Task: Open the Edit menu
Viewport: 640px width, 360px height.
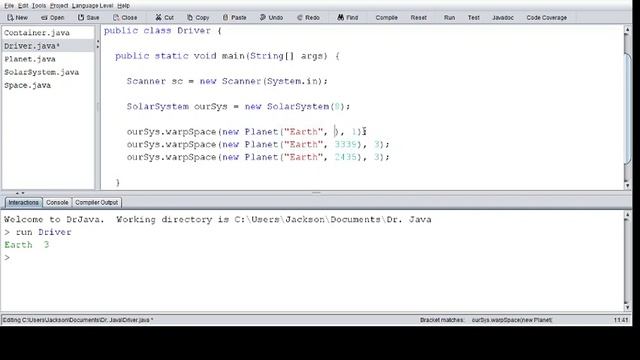Action: pyautogui.click(x=23, y=6)
